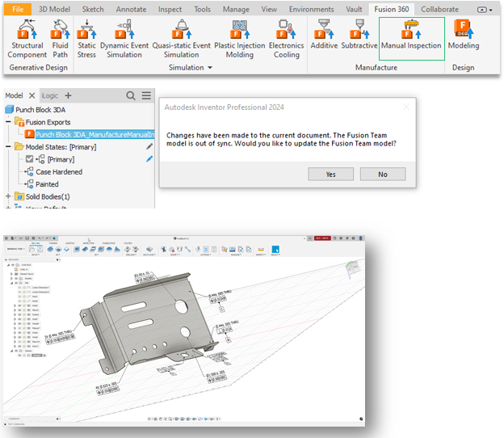The width and height of the screenshot is (504, 438).
Task: Open Plastic Injection Molding simulation
Action: click(239, 38)
